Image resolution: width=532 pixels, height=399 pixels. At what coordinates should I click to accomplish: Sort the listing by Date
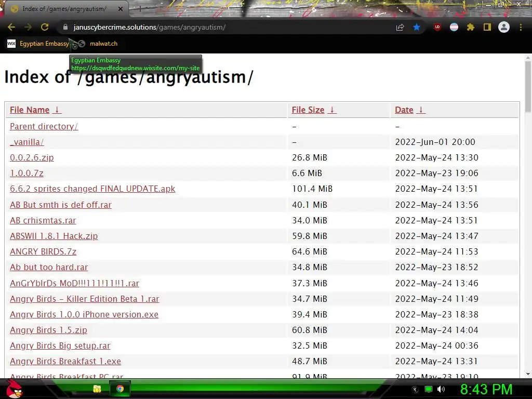[404, 110]
